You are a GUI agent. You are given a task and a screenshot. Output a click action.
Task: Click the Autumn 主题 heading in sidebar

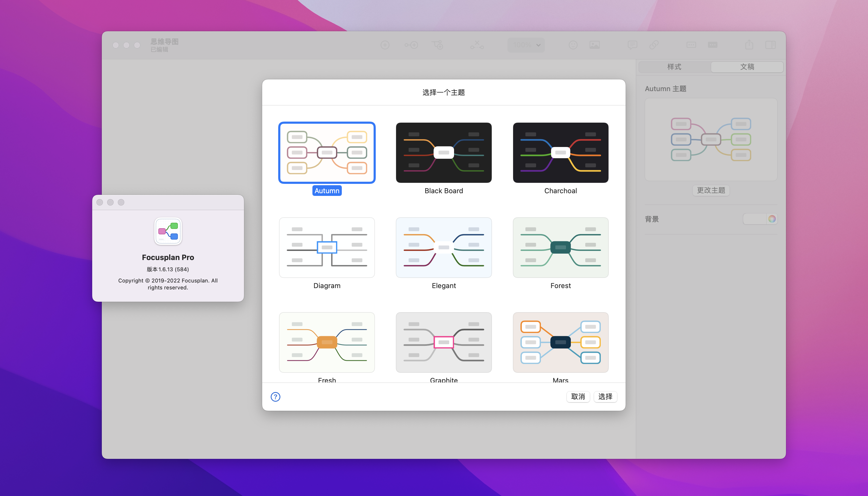point(665,88)
